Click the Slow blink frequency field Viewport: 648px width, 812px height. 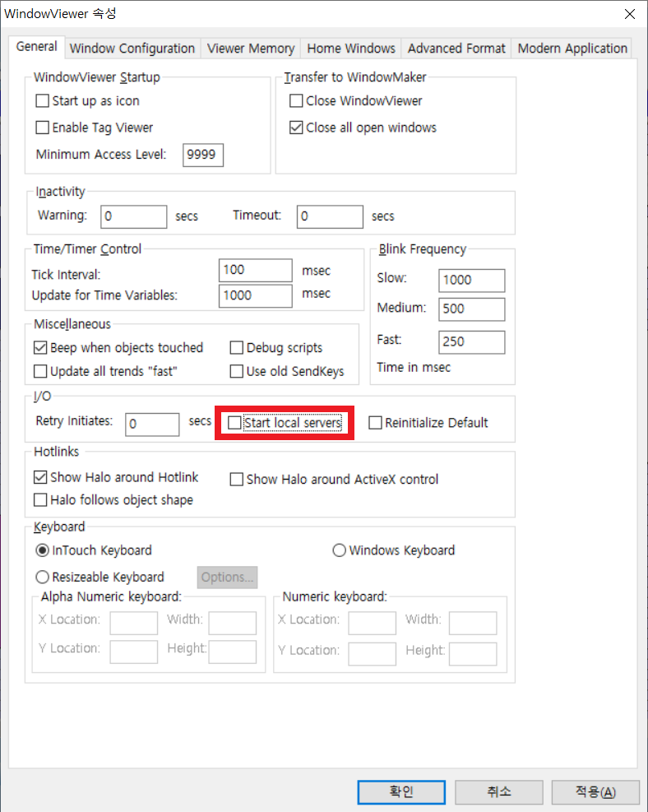[472, 281]
